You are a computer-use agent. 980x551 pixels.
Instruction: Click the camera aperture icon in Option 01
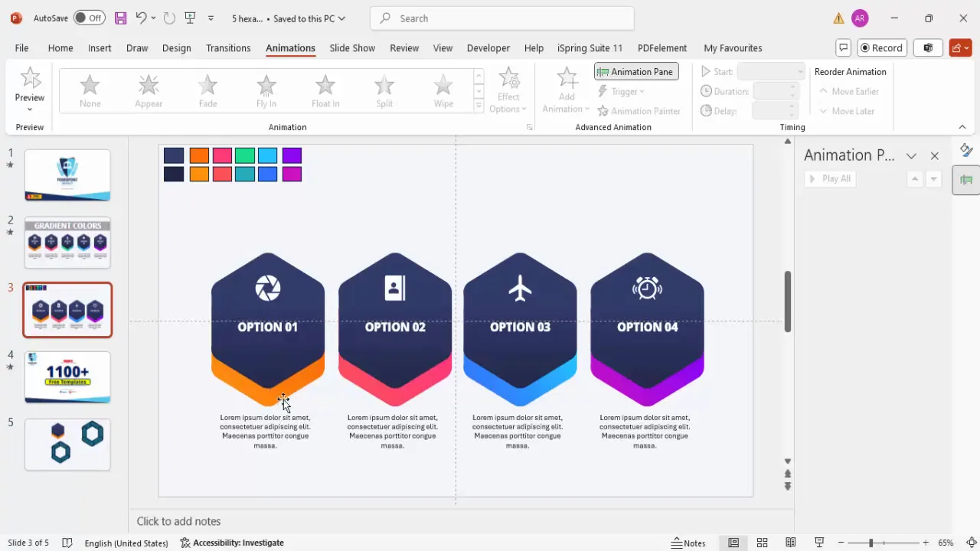tap(268, 289)
